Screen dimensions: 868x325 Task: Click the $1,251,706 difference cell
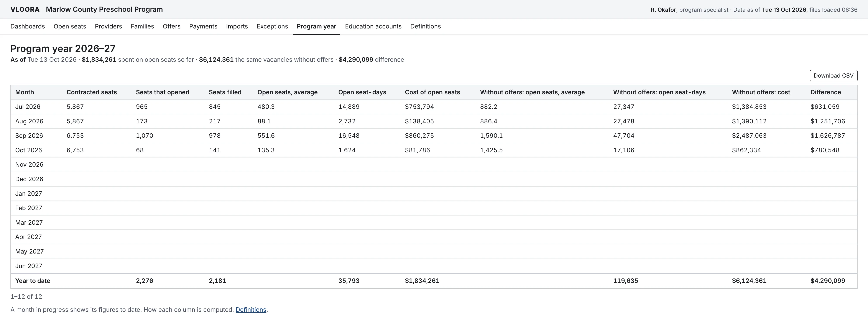pyautogui.click(x=828, y=121)
